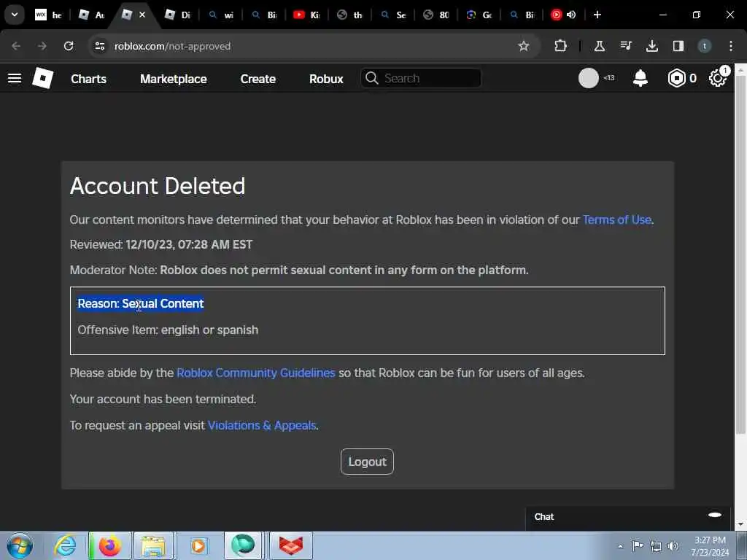747x560 pixels.
Task: Open a new browser tab
Action: [x=597, y=15]
